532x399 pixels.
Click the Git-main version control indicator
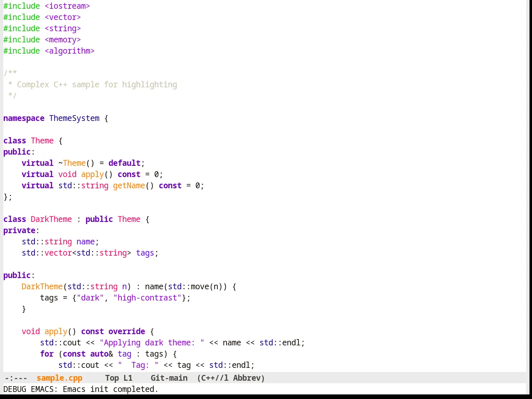[169, 378]
